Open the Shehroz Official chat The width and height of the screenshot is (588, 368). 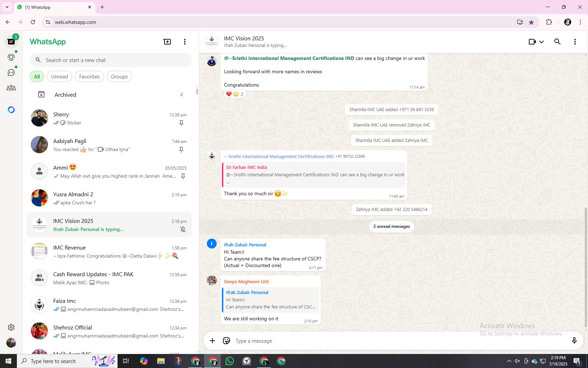109,331
